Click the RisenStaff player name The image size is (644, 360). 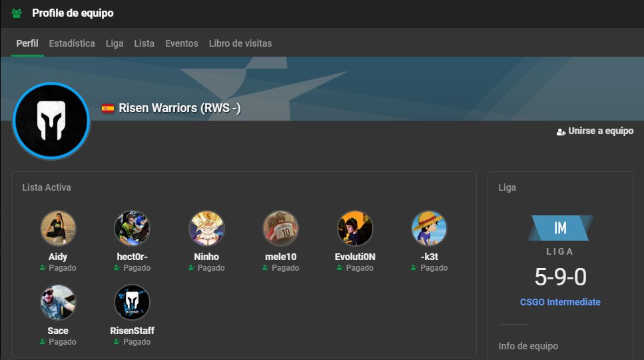tap(133, 331)
